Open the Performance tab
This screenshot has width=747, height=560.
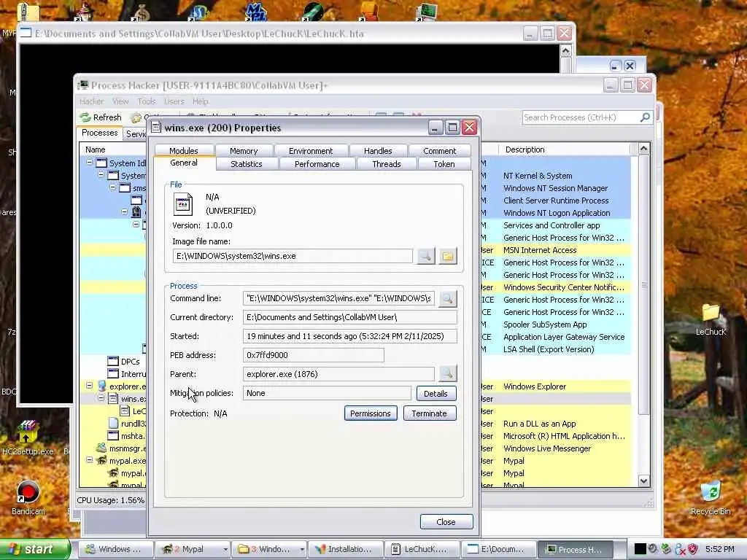(x=317, y=164)
